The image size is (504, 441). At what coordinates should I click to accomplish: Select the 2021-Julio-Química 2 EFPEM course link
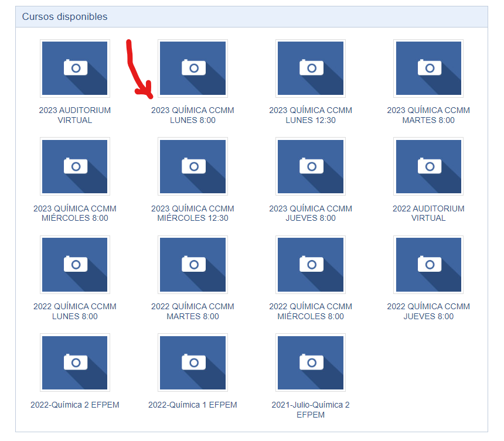coord(311,409)
